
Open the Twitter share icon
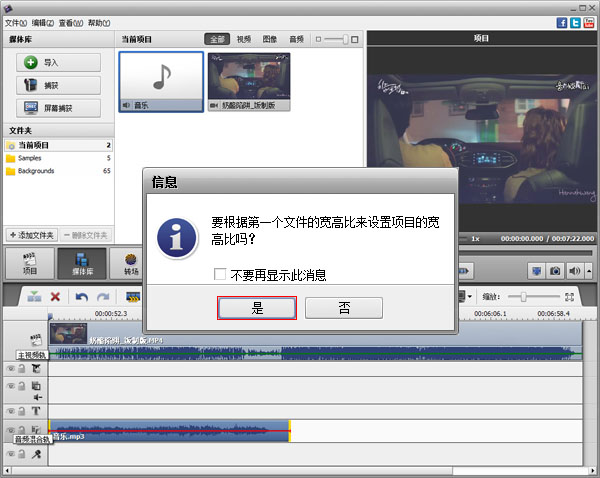(x=575, y=23)
